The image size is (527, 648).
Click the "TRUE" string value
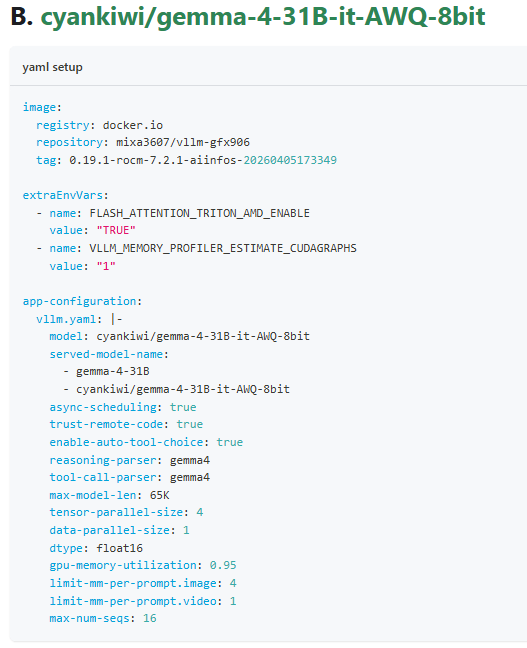pos(116,231)
